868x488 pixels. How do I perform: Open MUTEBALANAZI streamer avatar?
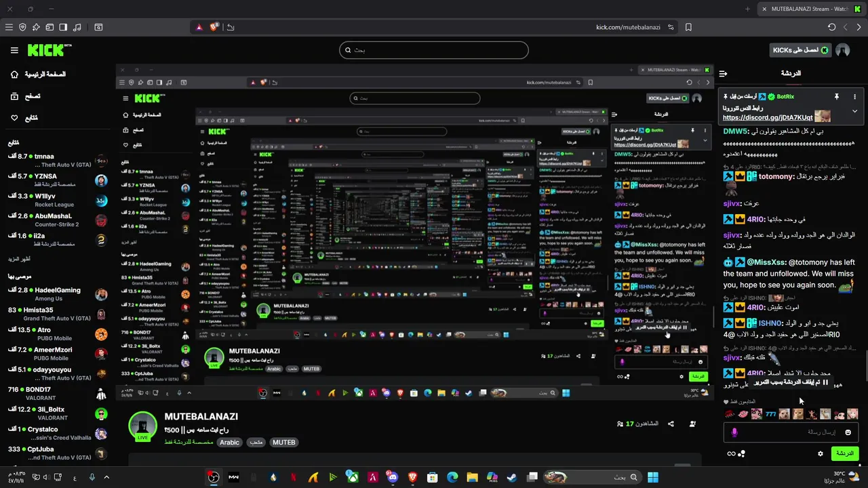coord(143,426)
